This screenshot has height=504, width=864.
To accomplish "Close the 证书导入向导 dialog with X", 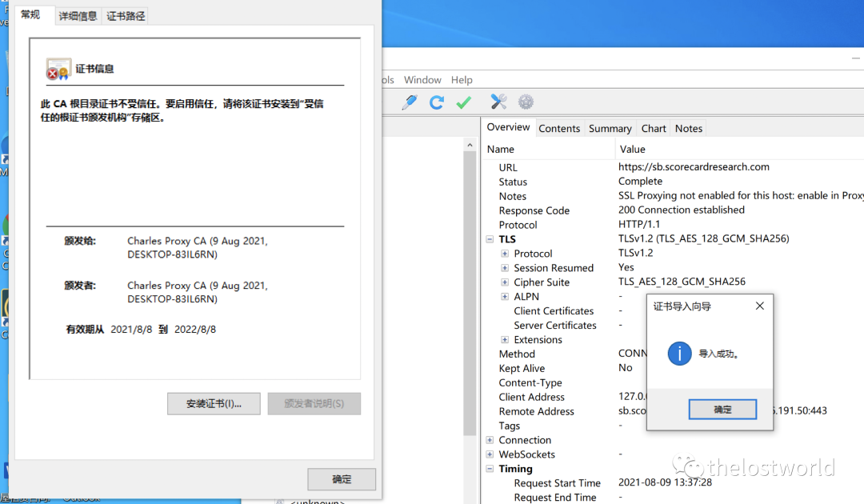I will pos(760,306).
